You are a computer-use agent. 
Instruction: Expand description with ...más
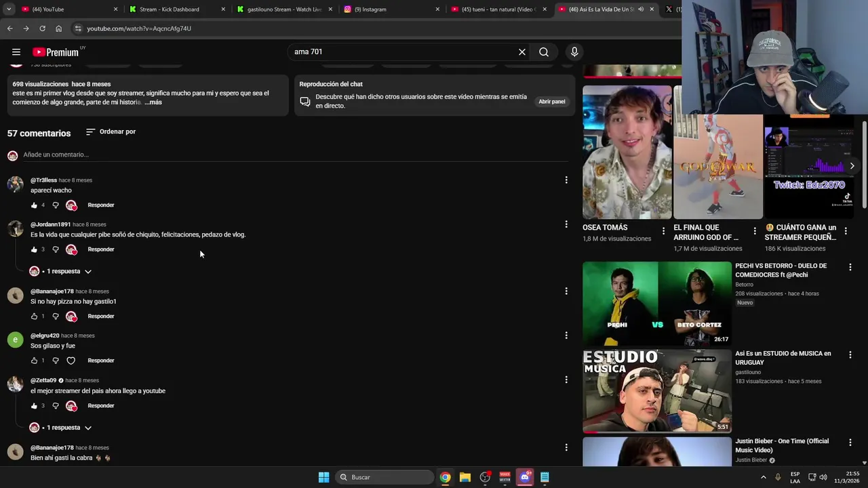[x=153, y=102]
